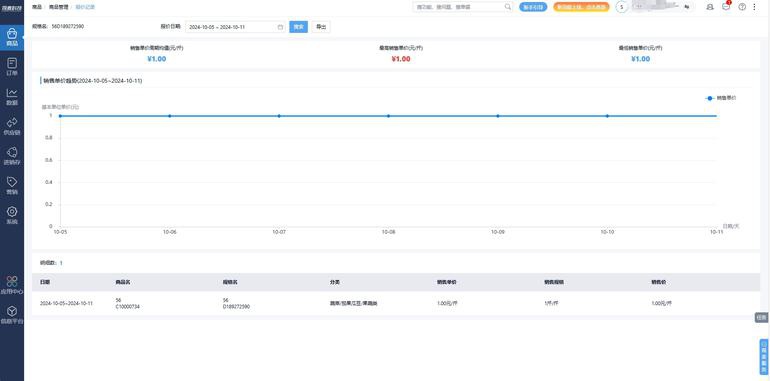The height and width of the screenshot is (381, 770).
Task: Focus the top global search field
Action: 463,7
